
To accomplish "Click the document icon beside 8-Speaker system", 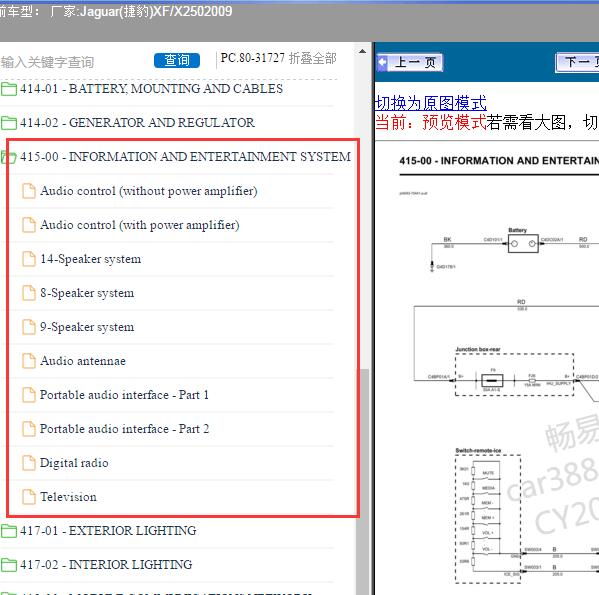I will [x=29, y=293].
